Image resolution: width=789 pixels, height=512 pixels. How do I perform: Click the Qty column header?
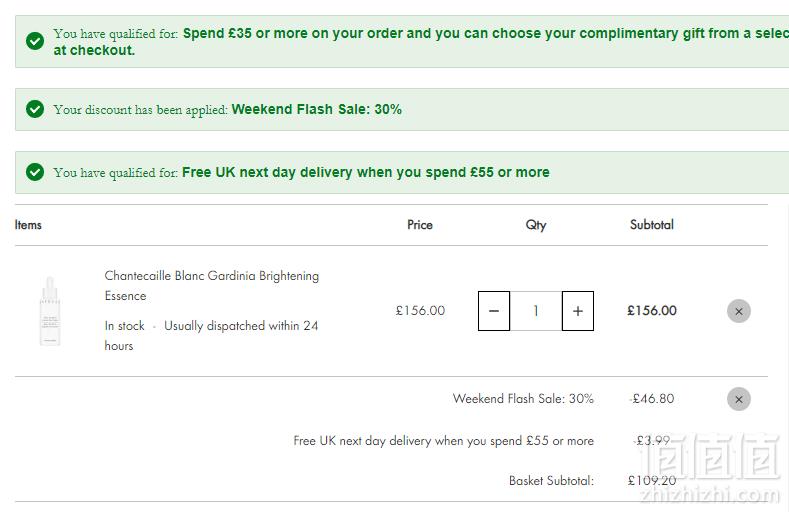point(536,225)
